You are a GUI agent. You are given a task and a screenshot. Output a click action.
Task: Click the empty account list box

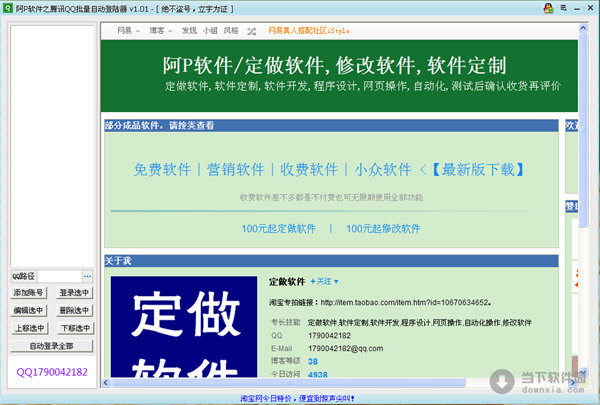coord(52,146)
